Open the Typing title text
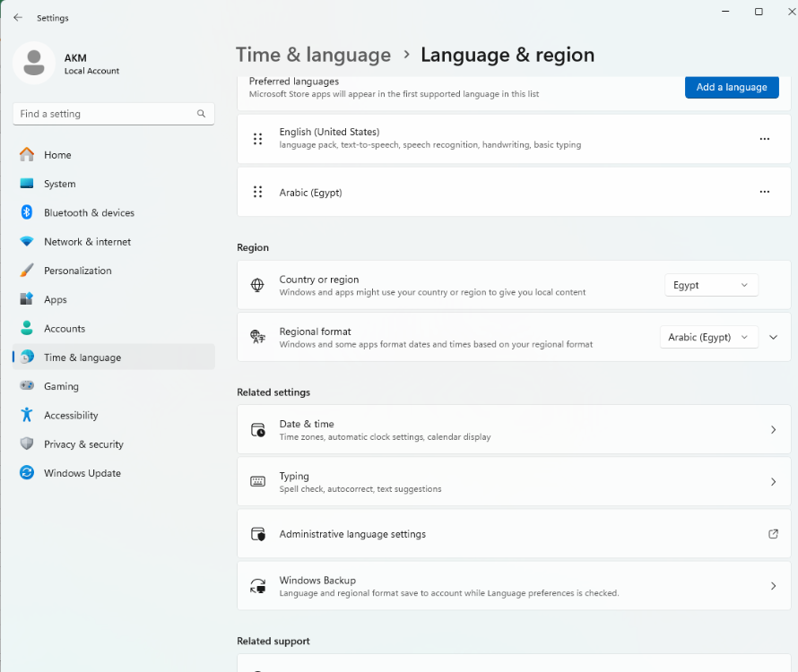 294,476
